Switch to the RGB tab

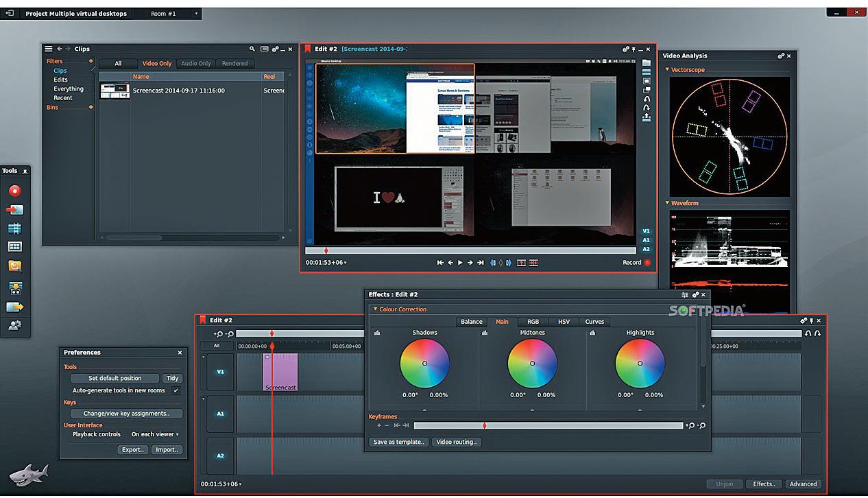(533, 322)
